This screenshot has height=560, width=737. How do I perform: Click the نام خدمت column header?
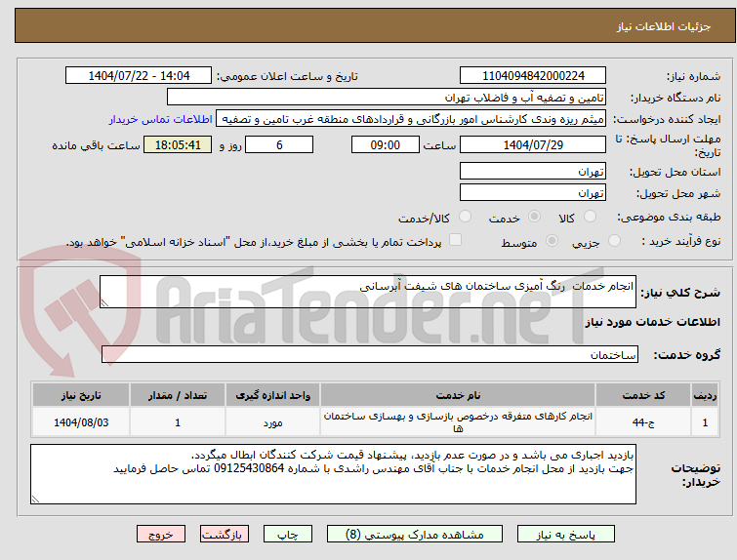(458, 395)
